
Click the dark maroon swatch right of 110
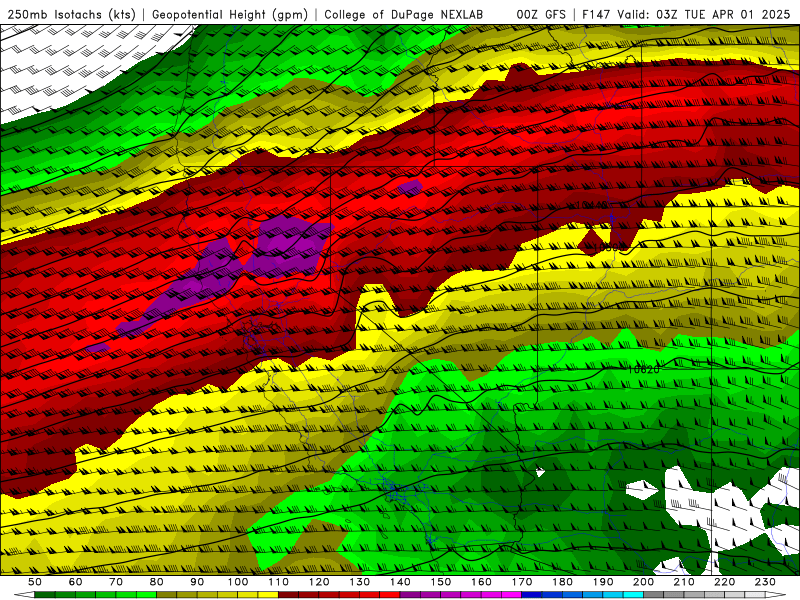click(x=288, y=595)
